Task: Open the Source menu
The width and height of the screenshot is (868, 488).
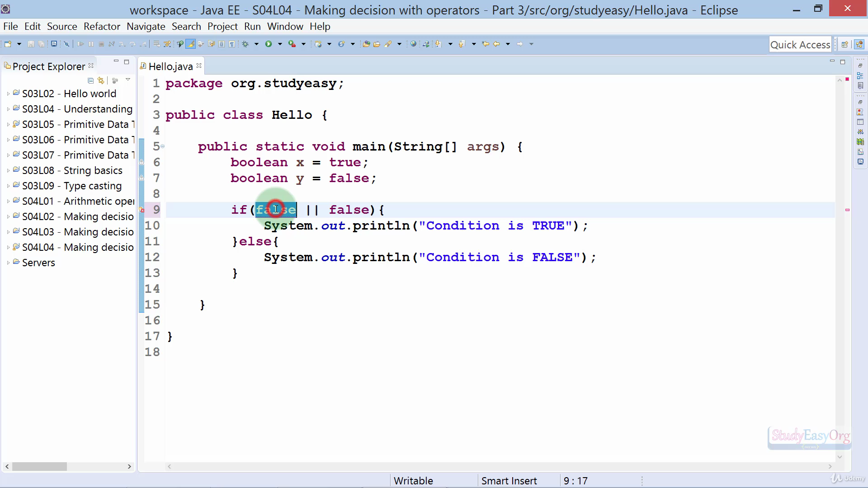Action: click(x=62, y=26)
